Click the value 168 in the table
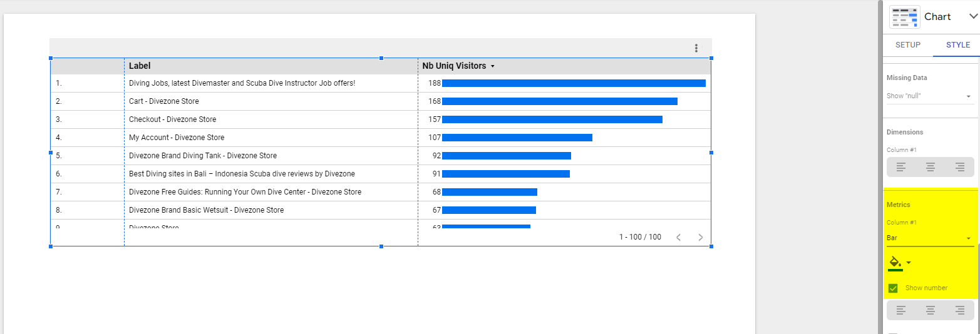This screenshot has width=980, height=334. point(435,101)
